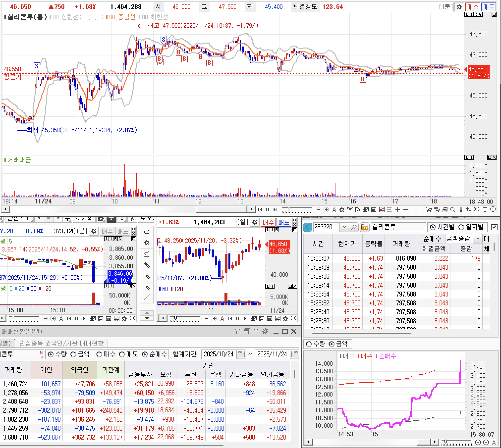501x448 pixels.
Task: Open the orange history folder icon
Action: [364, 227]
